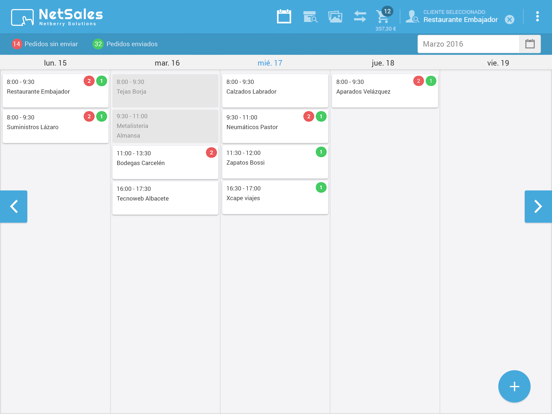Click green badge on Xcape viajes card
552x414 pixels.
click(x=321, y=187)
